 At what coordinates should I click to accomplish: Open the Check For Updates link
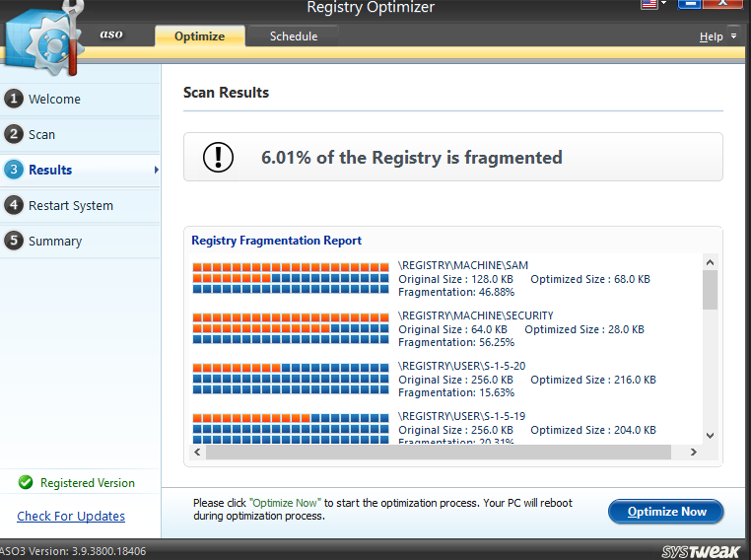pyautogui.click(x=71, y=516)
